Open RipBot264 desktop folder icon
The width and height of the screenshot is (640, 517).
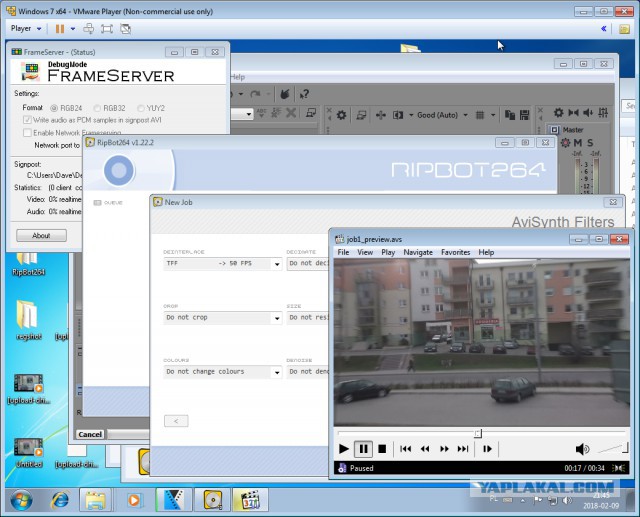tap(28, 264)
